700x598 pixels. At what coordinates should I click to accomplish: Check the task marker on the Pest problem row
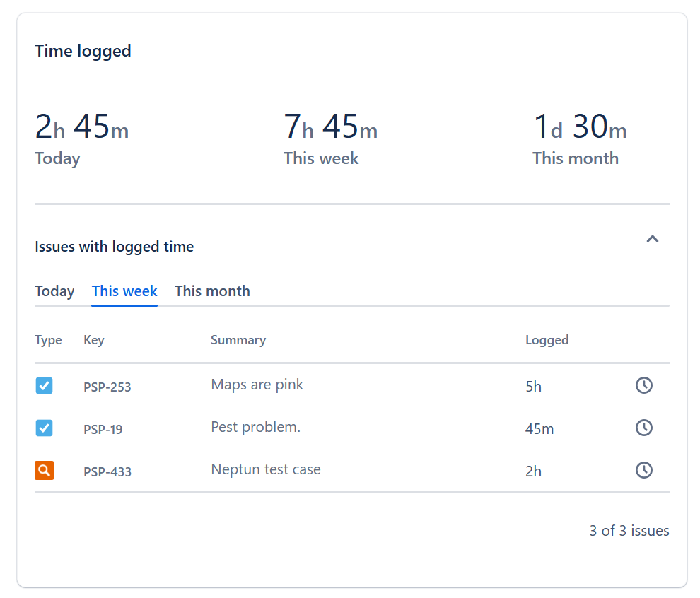point(44,428)
